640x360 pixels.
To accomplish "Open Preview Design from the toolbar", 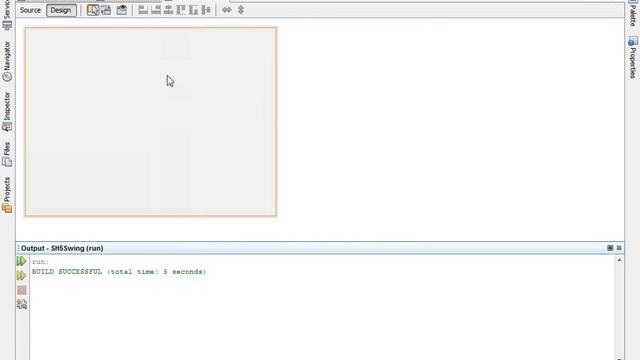I will 121,10.
